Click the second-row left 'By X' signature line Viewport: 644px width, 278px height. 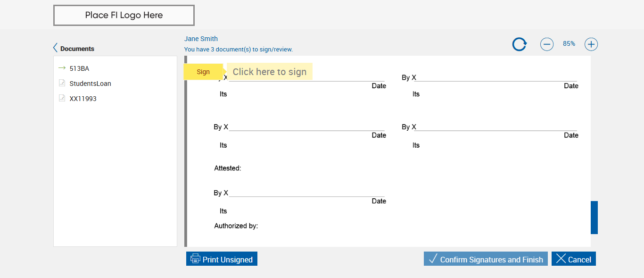(306, 127)
